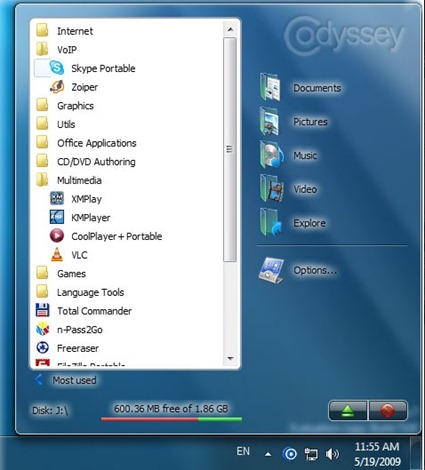Open the Documents shortcut
The width and height of the screenshot is (425, 470).
pyautogui.click(x=300, y=88)
